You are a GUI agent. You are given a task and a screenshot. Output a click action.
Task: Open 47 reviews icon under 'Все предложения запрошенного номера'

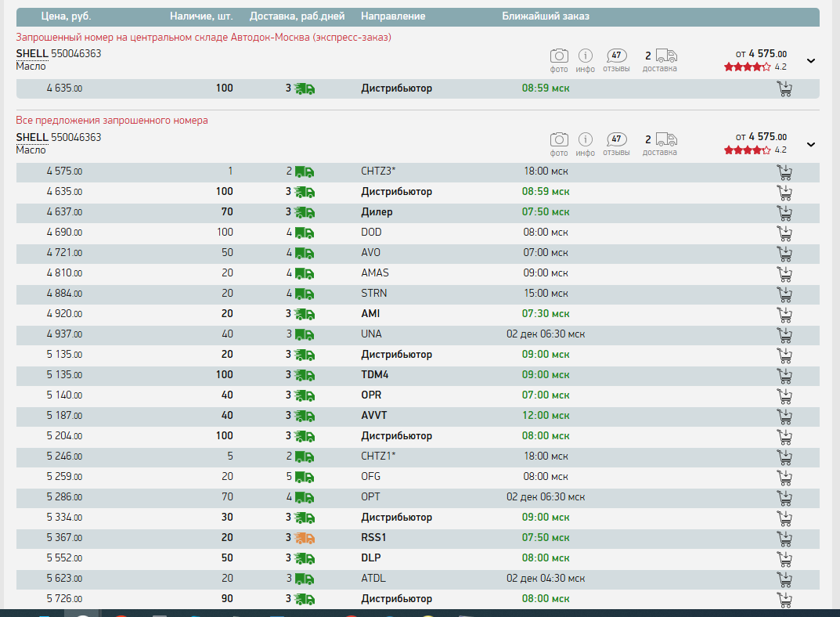[617, 139]
